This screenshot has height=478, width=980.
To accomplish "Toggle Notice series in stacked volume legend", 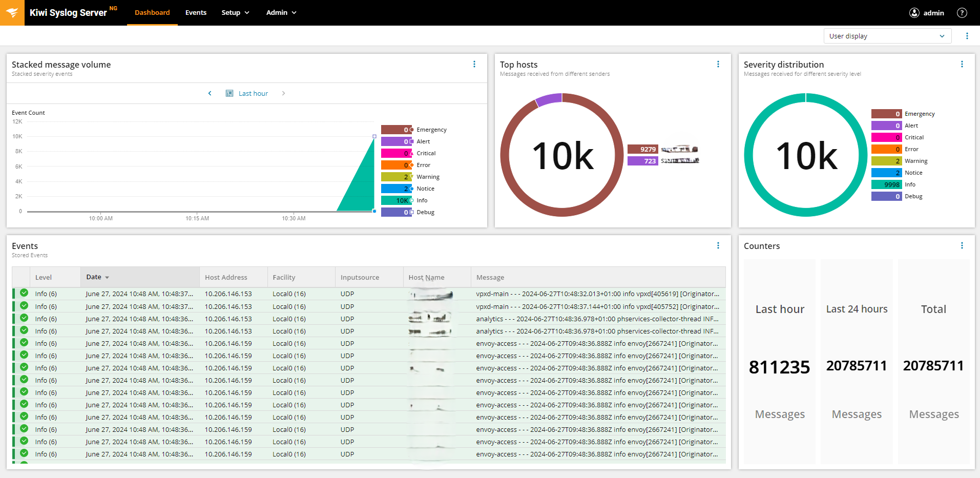I will [x=408, y=189].
